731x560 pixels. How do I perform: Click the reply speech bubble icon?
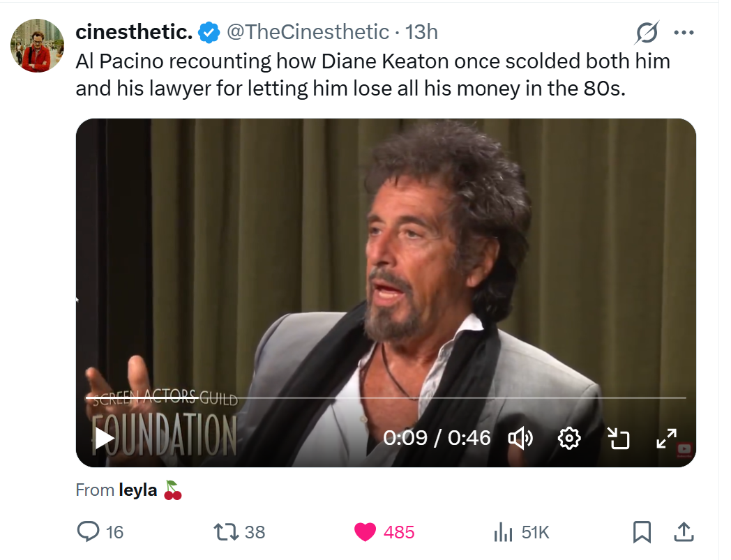pos(89,532)
